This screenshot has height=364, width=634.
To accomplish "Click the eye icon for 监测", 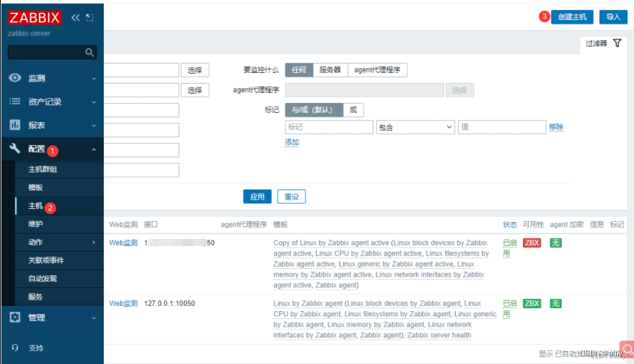I will click(x=15, y=77).
